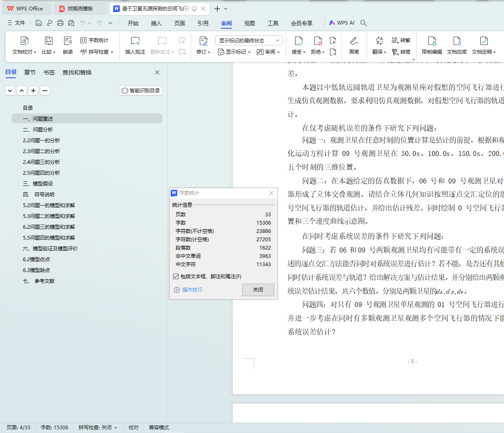This screenshot has width=504, height=433.
Task: Convert text with 转繁 button
Action: click(401, 40)
